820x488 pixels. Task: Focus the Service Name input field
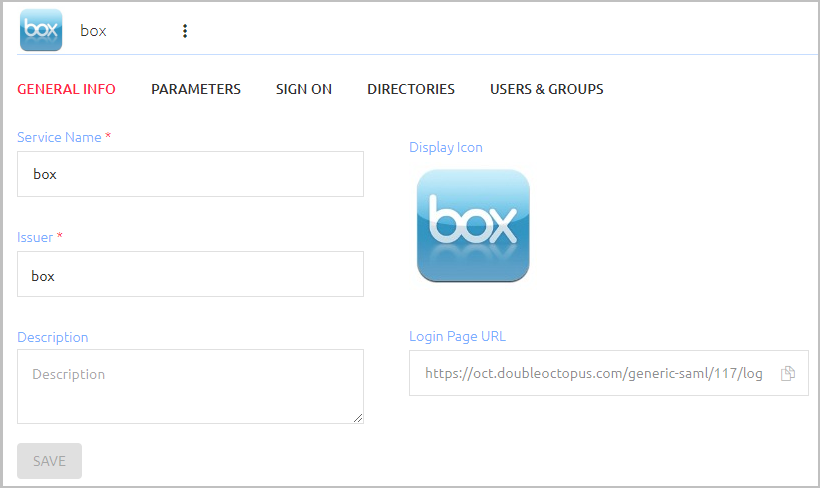[190, 174]
